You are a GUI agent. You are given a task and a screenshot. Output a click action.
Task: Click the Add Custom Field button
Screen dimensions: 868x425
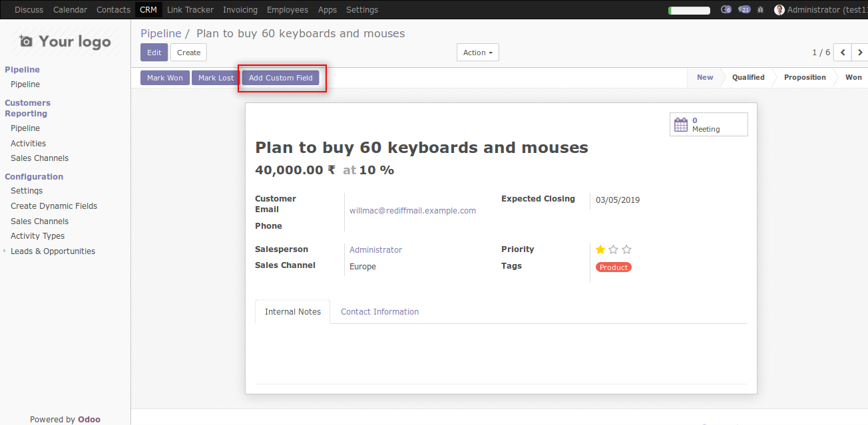click(x=281, y=78)
